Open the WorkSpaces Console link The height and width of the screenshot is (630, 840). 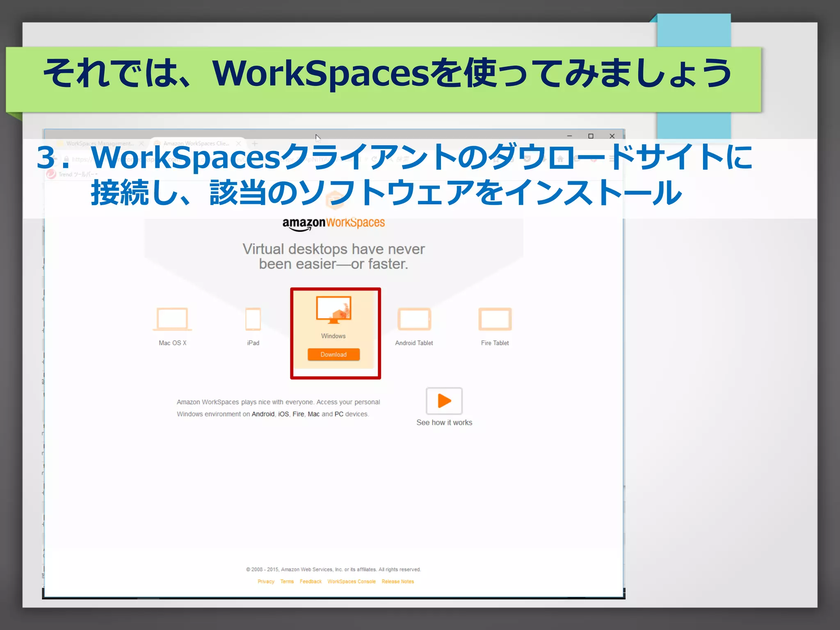point(352,582)
